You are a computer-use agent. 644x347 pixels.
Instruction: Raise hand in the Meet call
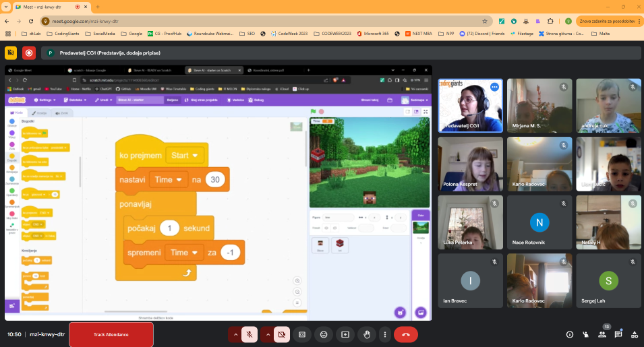coord(366,334)
